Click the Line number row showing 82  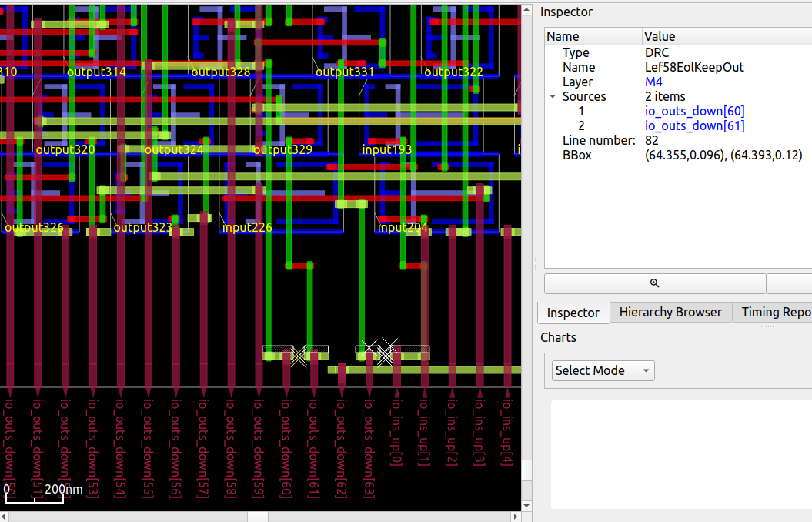652,140
